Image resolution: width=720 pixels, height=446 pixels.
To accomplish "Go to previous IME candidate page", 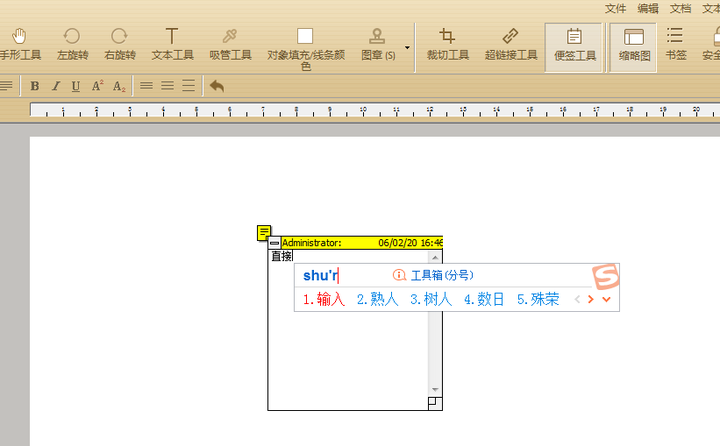I will pyautogui.click(x=577, y=299).
